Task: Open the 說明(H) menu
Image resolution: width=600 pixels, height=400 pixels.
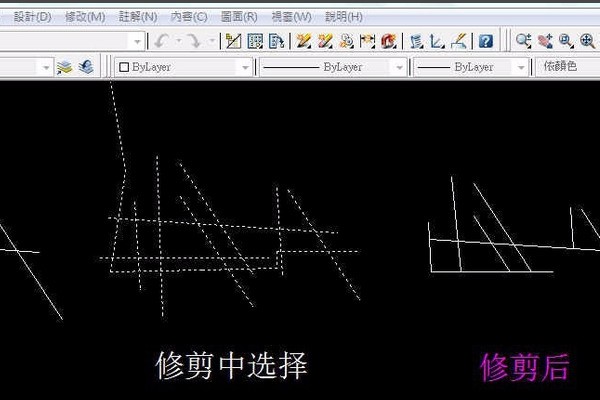Action: tap(344, 17)
